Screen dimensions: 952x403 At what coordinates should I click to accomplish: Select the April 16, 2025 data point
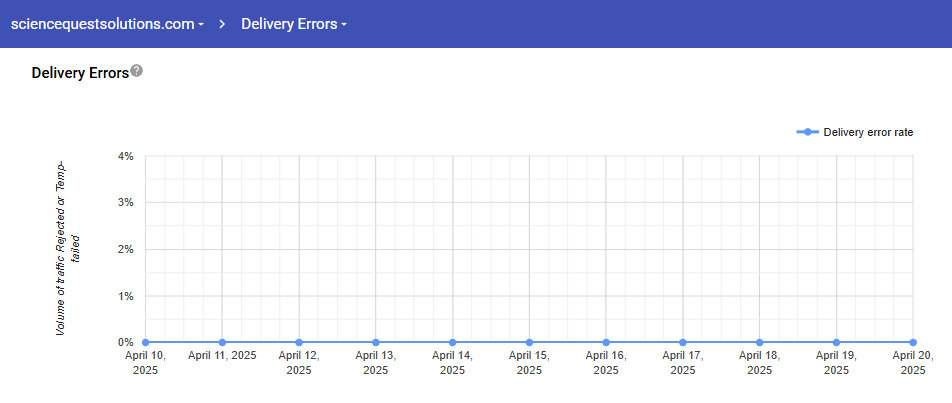tap(606, 342)
